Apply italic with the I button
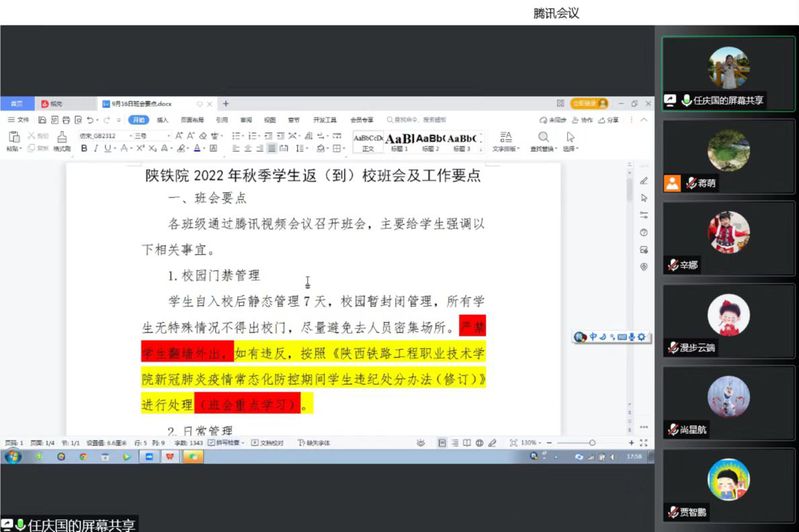This screenshot has height=532, width=799. [97, 148]
